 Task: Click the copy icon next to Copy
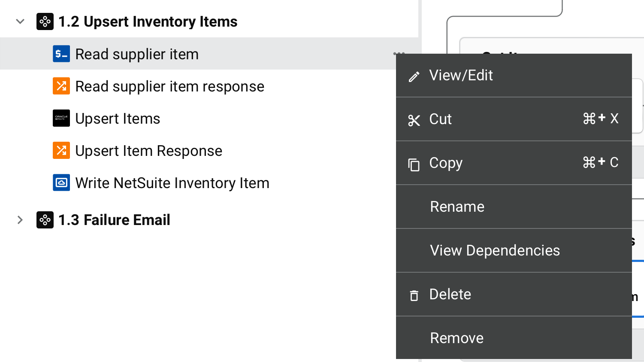pos(414,164)
